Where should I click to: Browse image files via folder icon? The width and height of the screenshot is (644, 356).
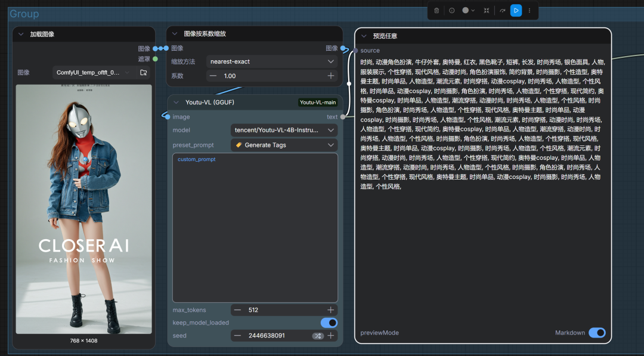click(143, 72)
